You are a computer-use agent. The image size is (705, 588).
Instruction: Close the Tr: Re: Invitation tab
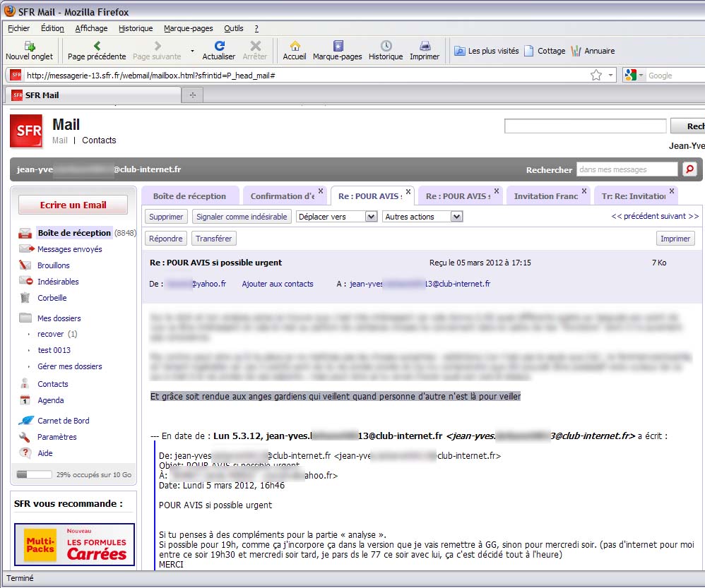[671, 191]
